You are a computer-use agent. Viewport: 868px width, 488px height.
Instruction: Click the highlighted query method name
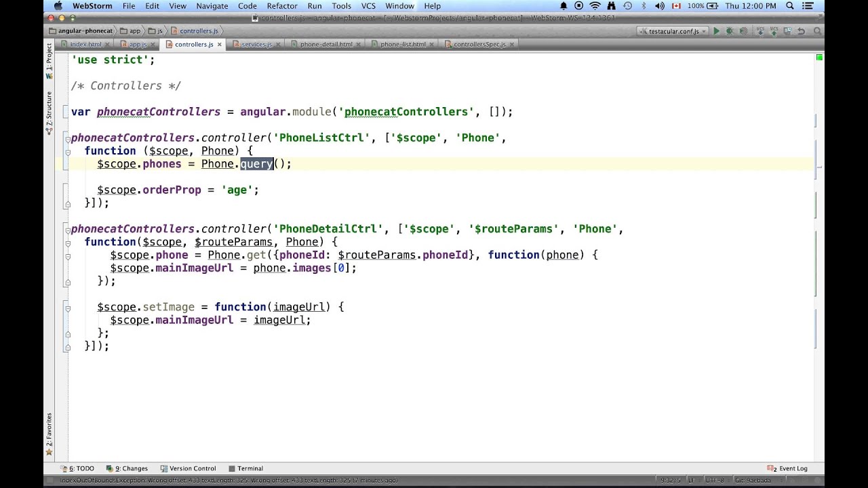tap(256, 164)
